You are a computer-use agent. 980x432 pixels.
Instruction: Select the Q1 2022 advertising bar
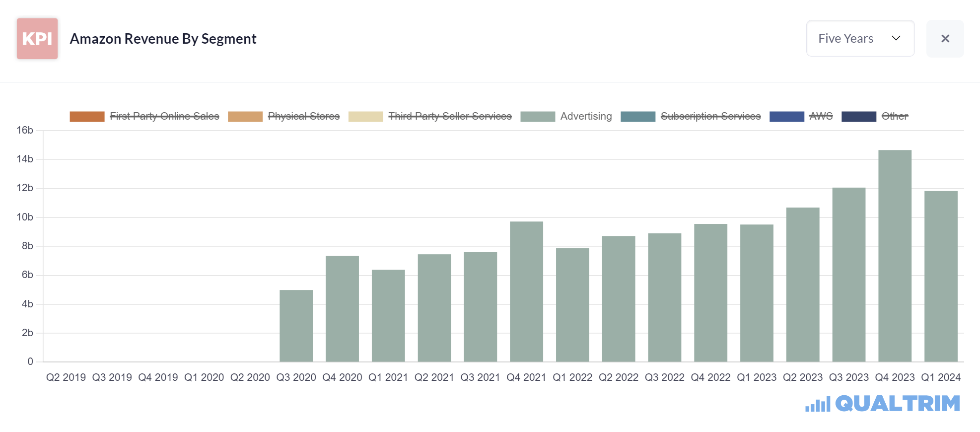[x=572, y=305]
